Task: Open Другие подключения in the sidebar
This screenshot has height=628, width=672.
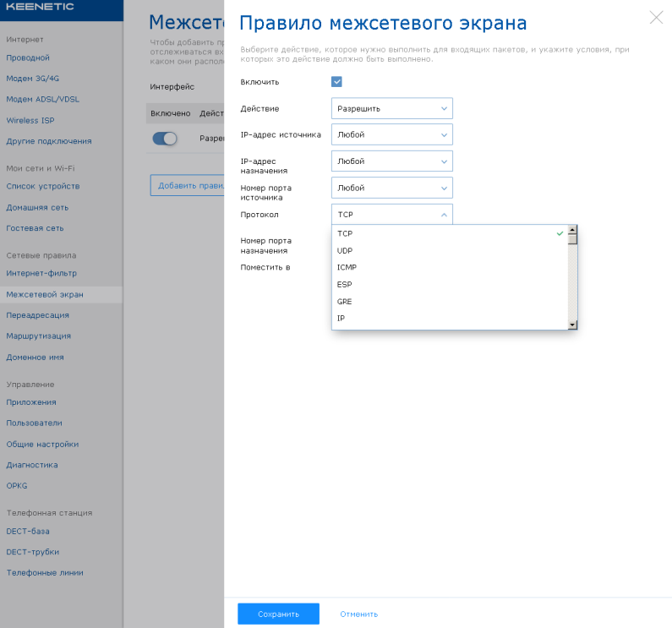Action: [x=49, y=141]
